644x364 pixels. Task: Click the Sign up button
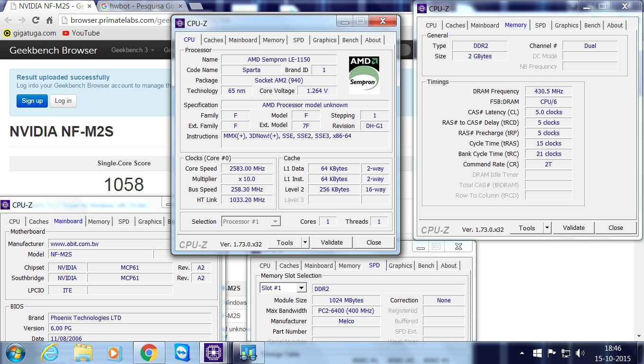[32, 100]
